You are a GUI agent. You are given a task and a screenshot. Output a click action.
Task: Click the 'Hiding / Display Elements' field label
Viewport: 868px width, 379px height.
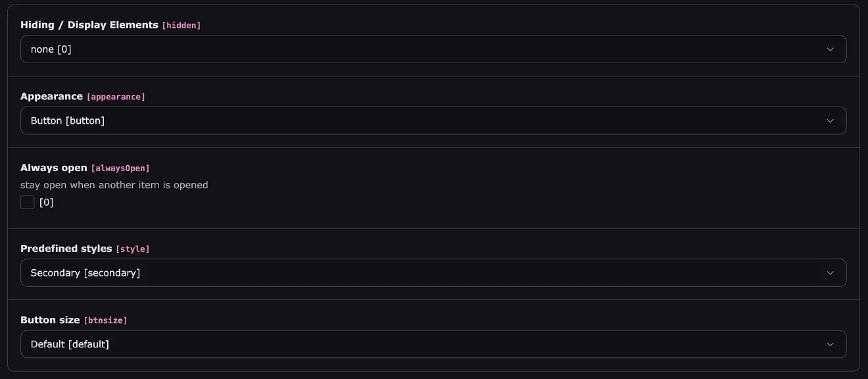(x=89, y=25)
